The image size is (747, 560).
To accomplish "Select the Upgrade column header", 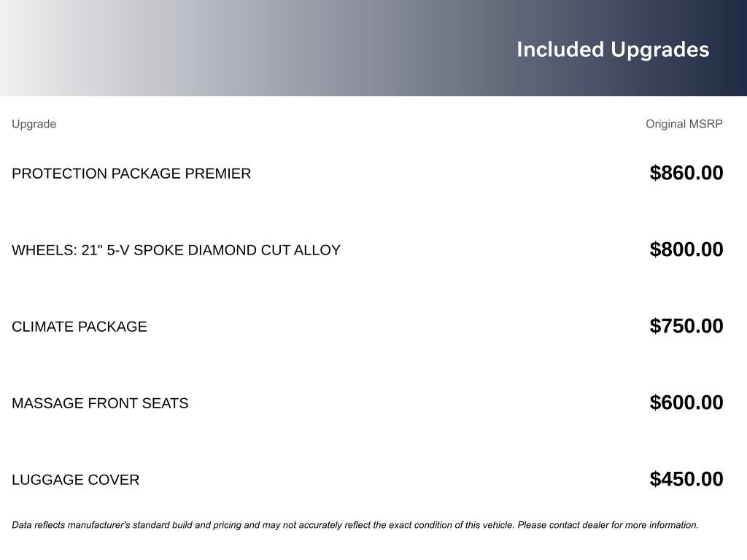I will click(34, 124).
